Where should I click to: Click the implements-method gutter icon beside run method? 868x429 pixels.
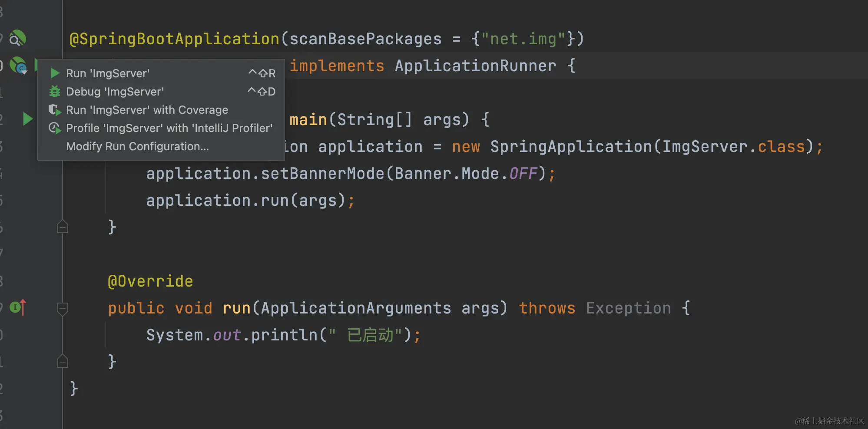tap(18, 307)
